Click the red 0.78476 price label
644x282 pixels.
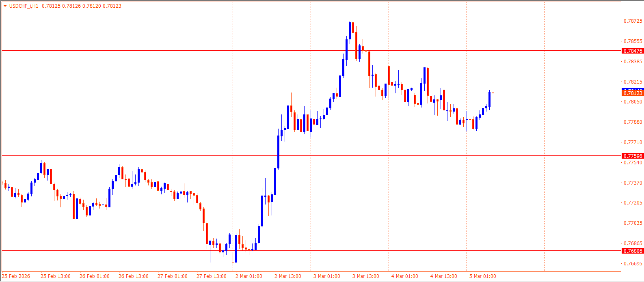[633, 51]
